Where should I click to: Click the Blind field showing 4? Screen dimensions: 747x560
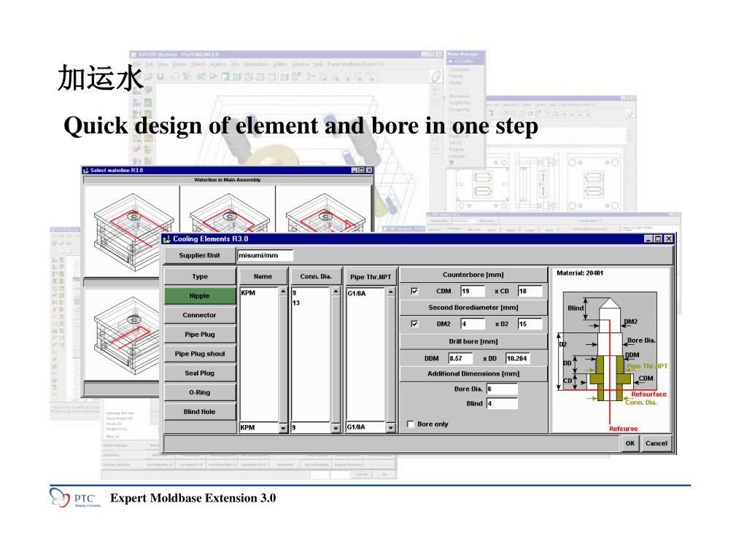(x=502, y=403)
